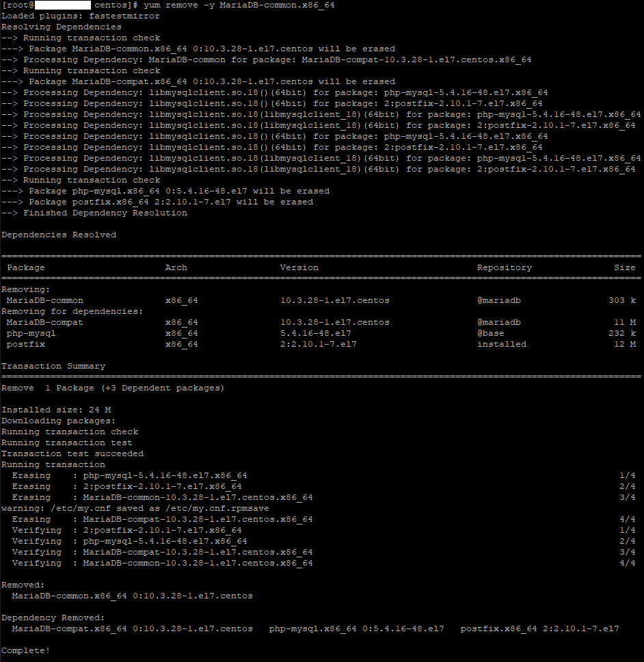Click the 'Dependency Removed:' label

coord(53,618)
